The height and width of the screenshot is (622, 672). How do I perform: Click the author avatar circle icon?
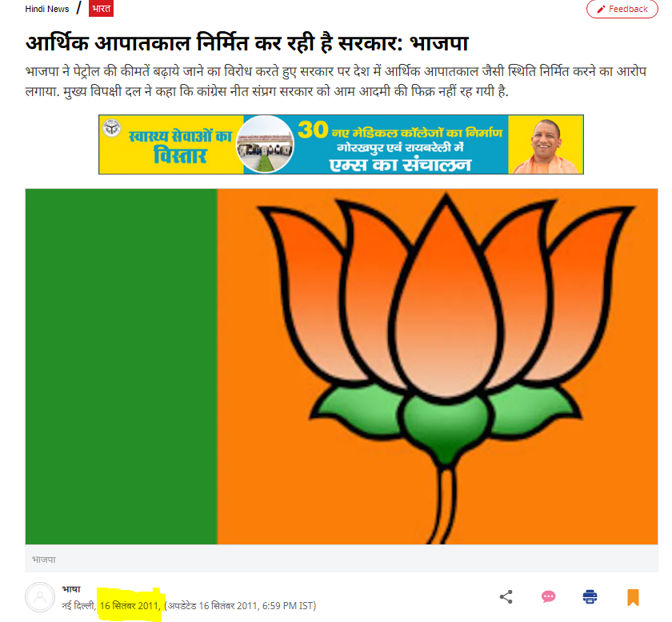point(40,597)
